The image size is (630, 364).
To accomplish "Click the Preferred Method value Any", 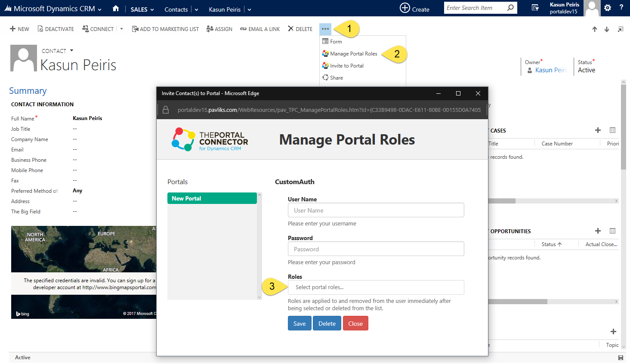I will (77, 191).
